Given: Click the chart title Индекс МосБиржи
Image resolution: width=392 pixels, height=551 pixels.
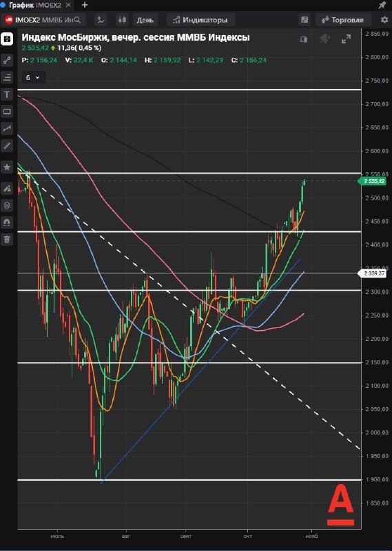Looking at the screenshot, I should [136, 37].
